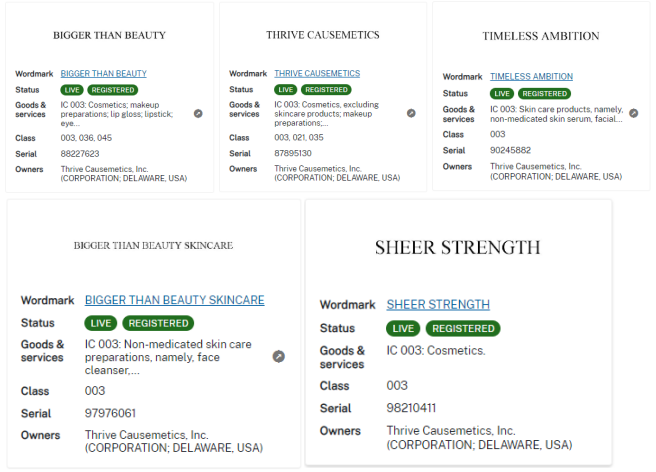
Task: Select the TIMELESS AMBITION mark image
Action: [540, 36]
